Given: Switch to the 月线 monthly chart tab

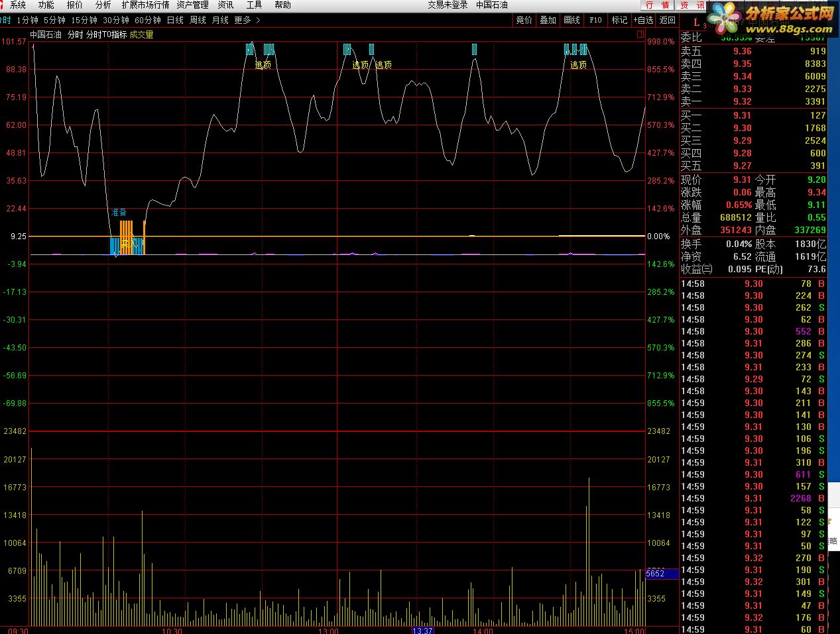Looking at the screenshot, I should tap(220, 21).
